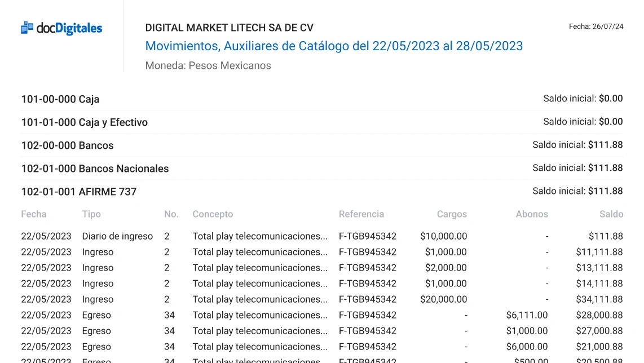644x363 pixels.
Task: Expand the 101-00-000 Caja account
Action: pos(60,99)
